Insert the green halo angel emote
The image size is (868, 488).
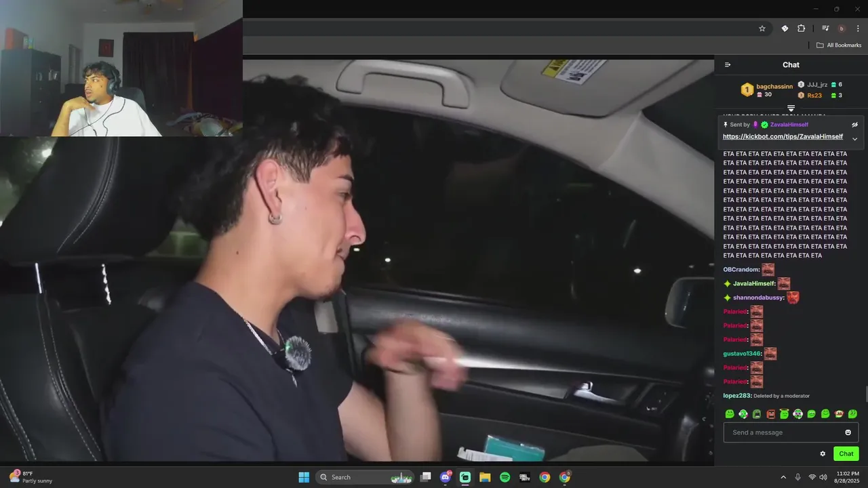[784, 413]
